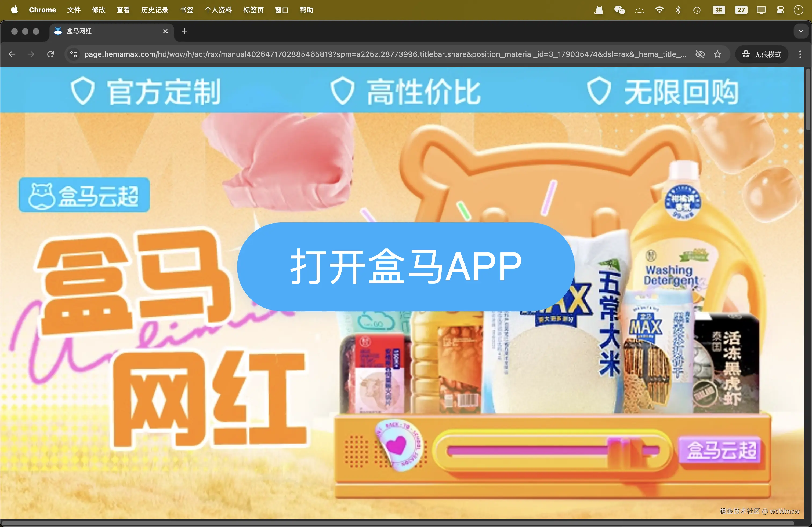812x527 pixels.
Task: Open a new tab with the plus button
Action: pos(184,31)
